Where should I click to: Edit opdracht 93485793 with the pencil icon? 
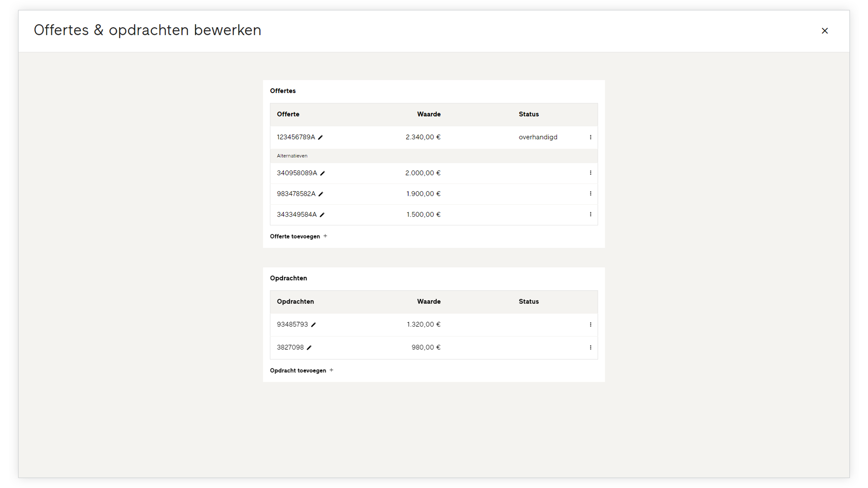(x=314, y=325)
